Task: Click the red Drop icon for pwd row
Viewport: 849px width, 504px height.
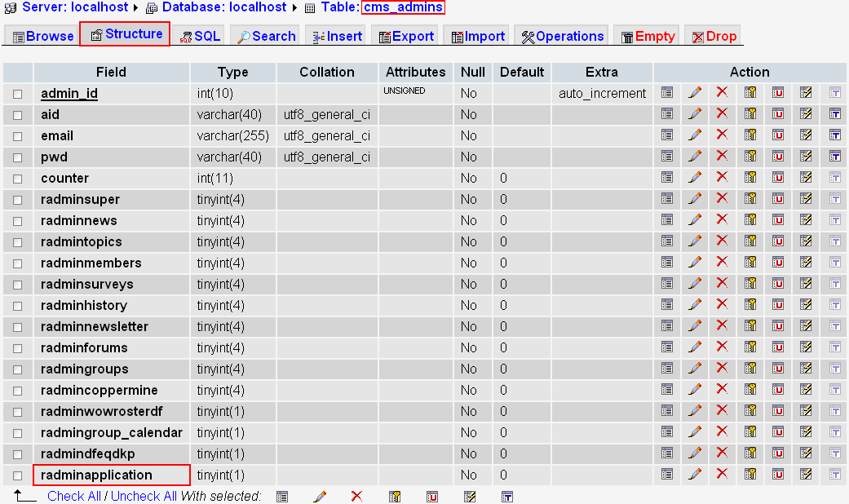Action: [722, 157]
